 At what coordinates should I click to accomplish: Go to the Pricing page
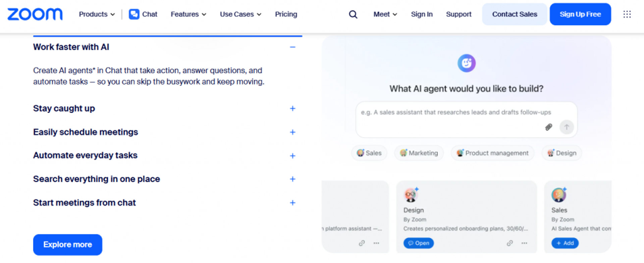(286, 14)
